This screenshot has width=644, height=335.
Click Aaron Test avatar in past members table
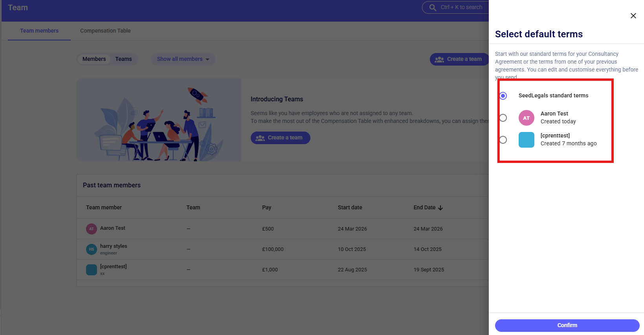[92, 229]
